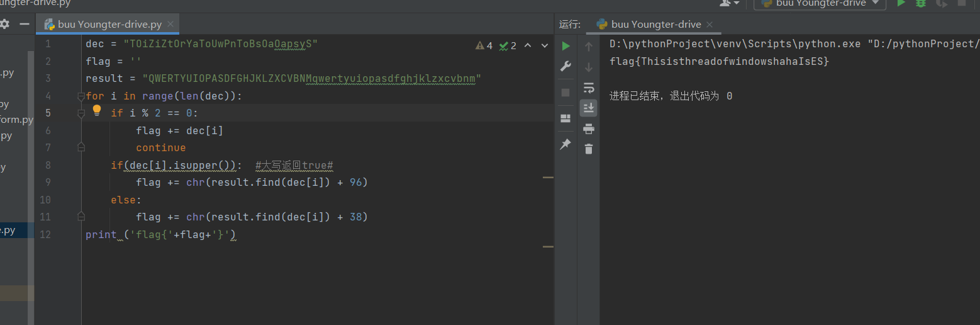980x325 pixels.
Task: Click the print statement on line 12
Action: pyautogui.click(x=161, y=234)
